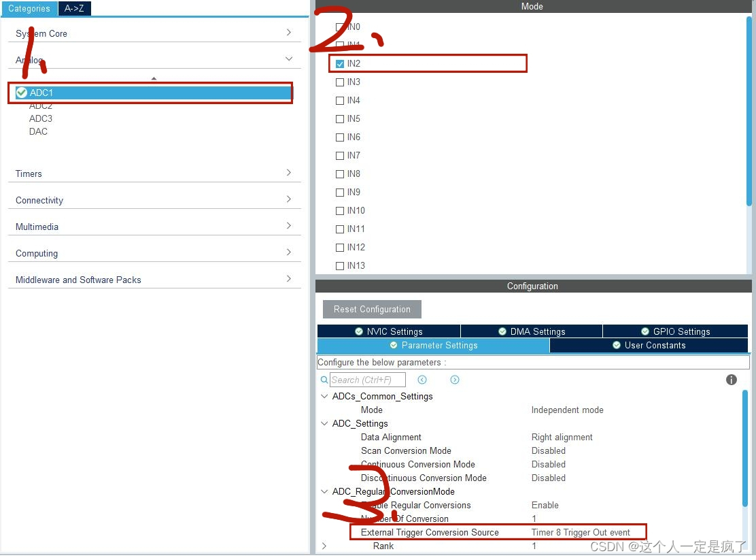Click Scan Conversion Mode Disabled value
This screenshot has height=560, width=756.
coord(548,450)
